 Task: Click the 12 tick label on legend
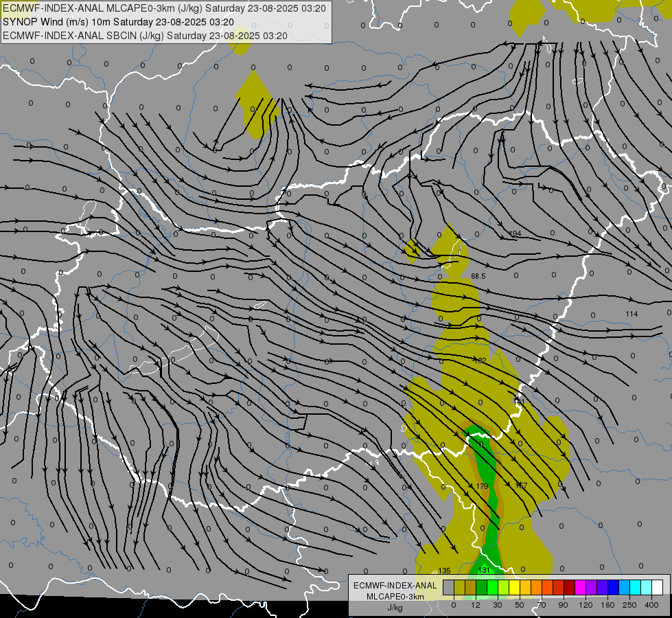coord(476,605)
